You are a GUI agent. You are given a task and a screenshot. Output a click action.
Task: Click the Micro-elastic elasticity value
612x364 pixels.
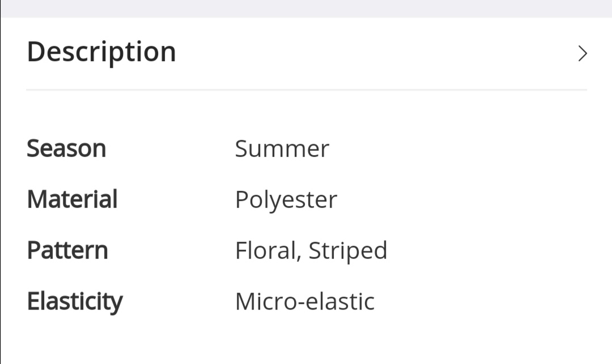coord(305,301)
